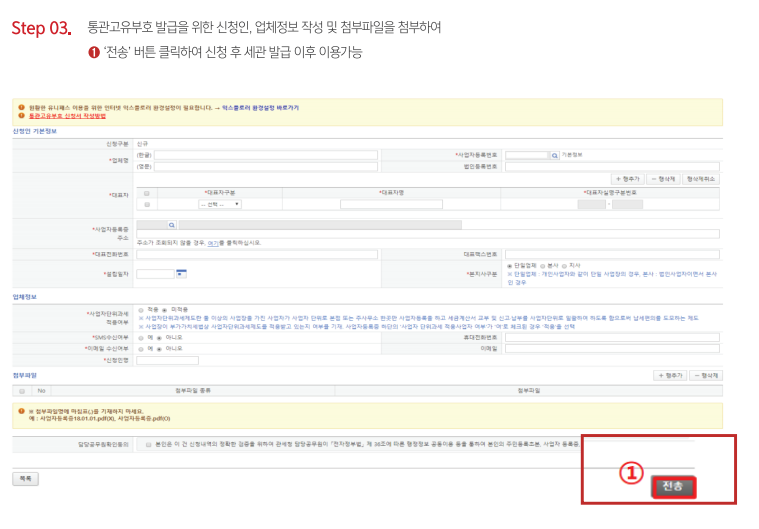The height and width of the screenshot is (529, 759).
Task: Check the select-all checkbox in attachment table header
Action: [22, 390]
